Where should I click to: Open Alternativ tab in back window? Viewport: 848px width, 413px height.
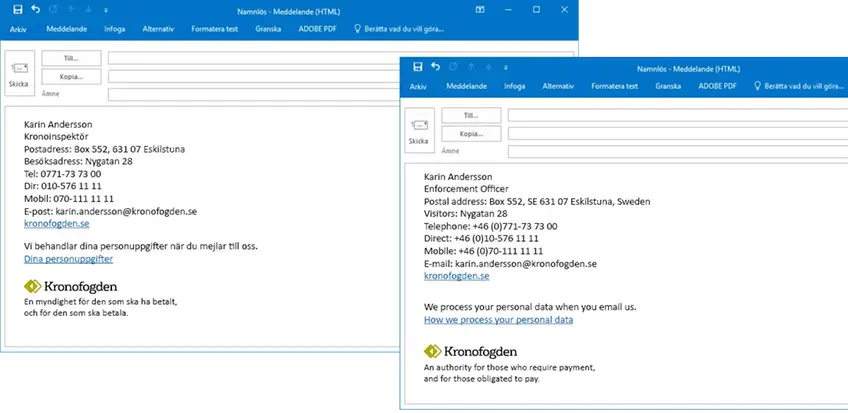click(158, 29)
